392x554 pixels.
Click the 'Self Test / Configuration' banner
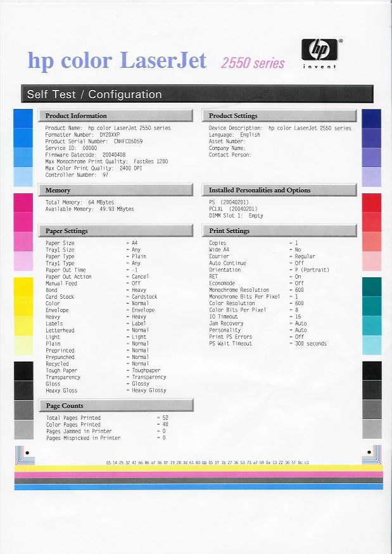click(197, 94)
